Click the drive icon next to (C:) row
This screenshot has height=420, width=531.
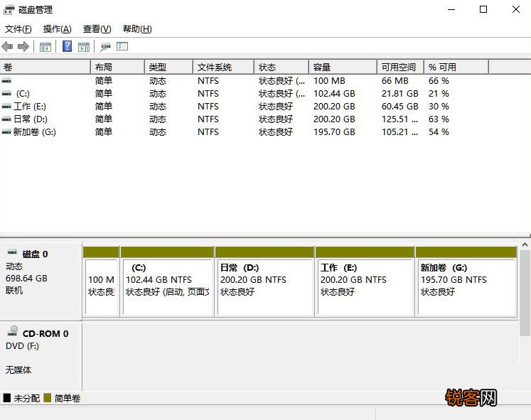pyautogui.click(x=6, y=94)
